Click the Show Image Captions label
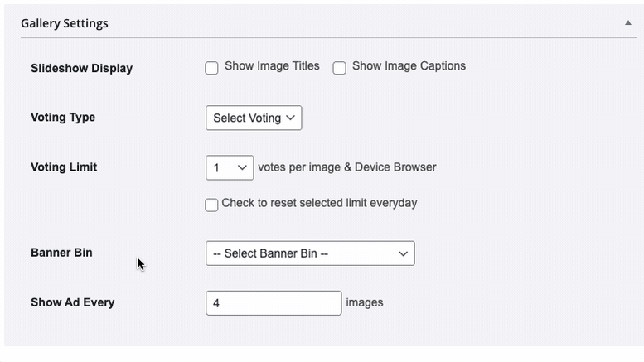The height and width of the screenshot is (362, 644). point(409,66)
